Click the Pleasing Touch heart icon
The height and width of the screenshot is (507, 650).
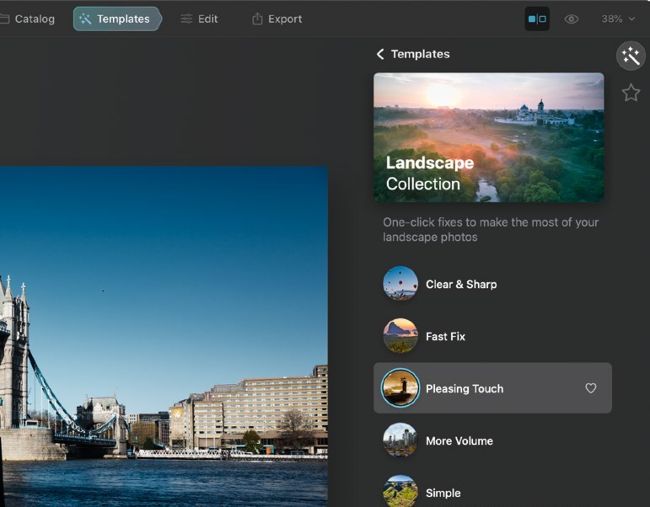coord(591,388)
